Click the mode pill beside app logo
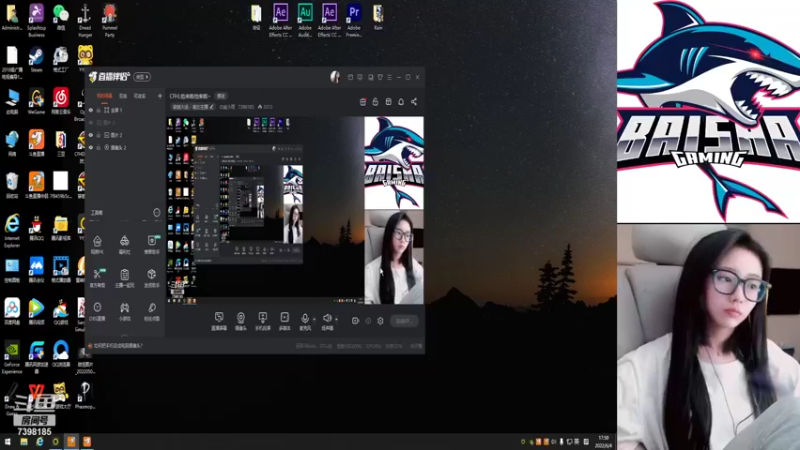The width and height of the screenshot is (800, 450). [x=142, y=77]
